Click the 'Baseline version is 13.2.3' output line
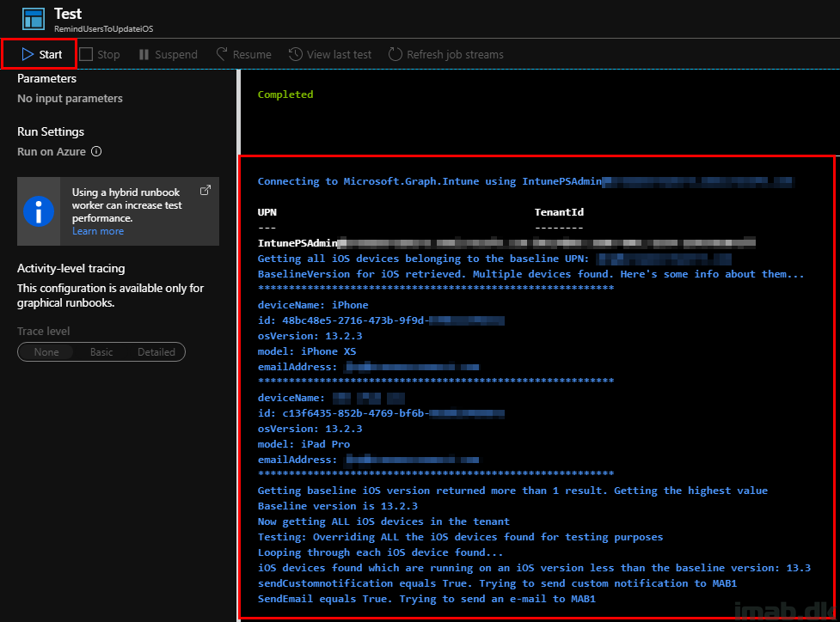This screenshot has width=840, height=622. point(337,506)
